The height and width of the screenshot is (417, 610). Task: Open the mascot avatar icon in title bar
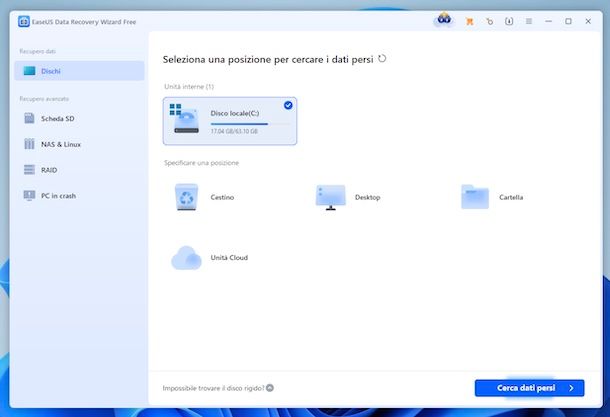[444, 20]
